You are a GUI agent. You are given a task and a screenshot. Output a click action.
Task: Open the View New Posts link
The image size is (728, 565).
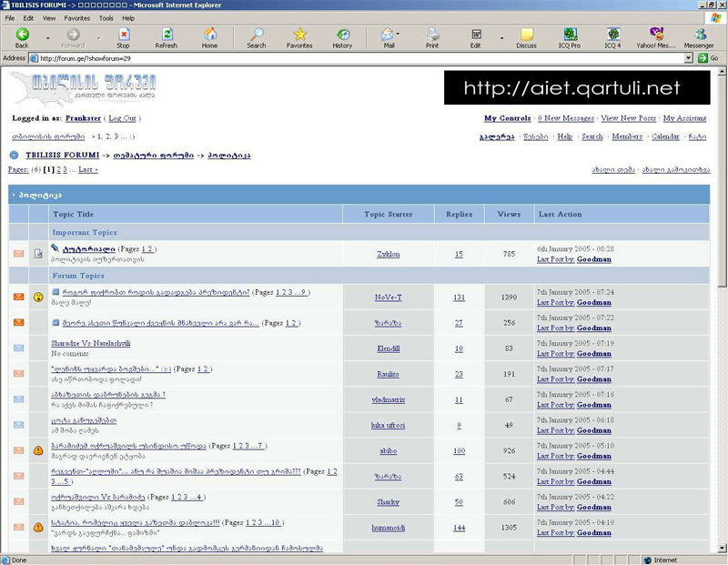coord(627,118)
